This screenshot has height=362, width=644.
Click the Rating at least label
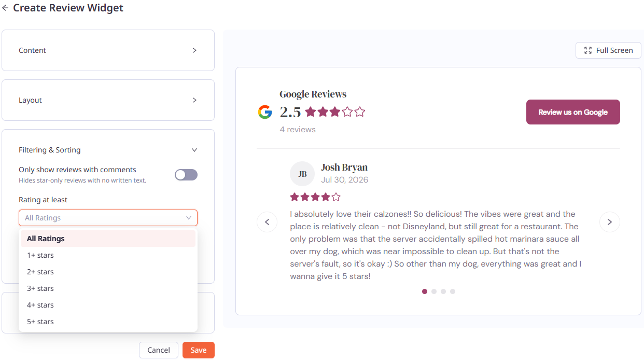[43, 200]
